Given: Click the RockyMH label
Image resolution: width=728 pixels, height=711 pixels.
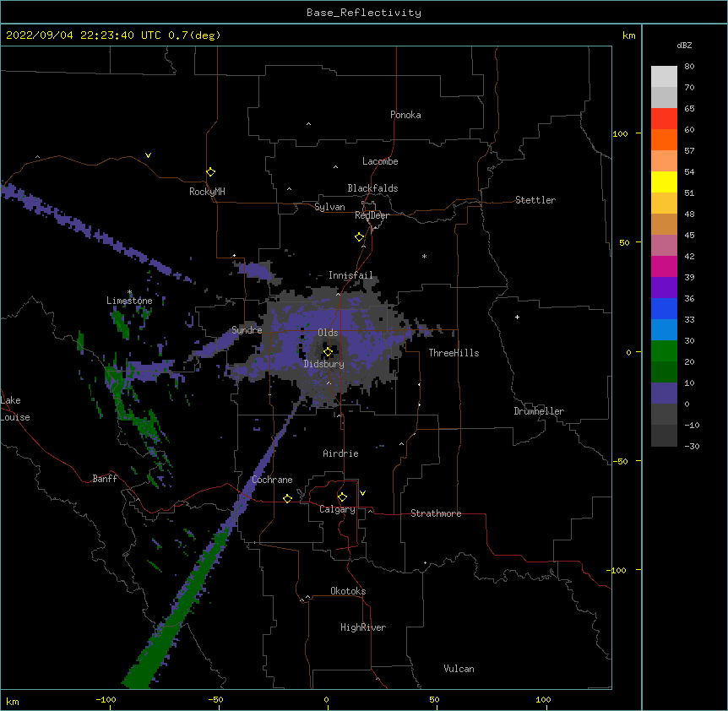Looking at the screenshot, I should 207,192.
